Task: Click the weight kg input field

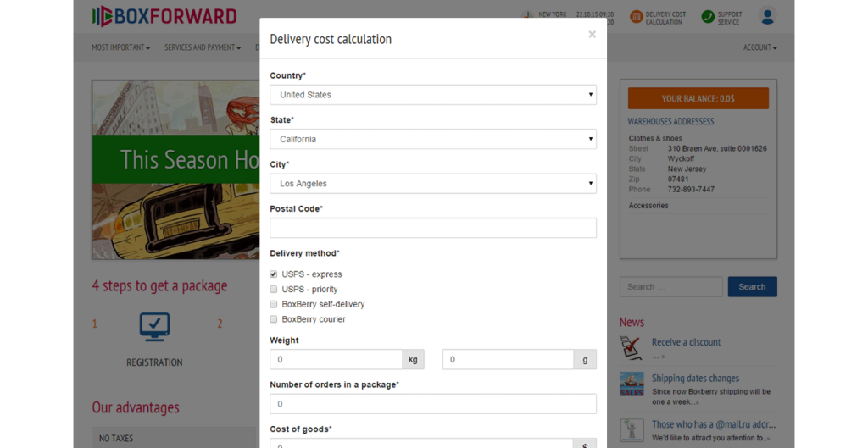Action: [336, 360]
